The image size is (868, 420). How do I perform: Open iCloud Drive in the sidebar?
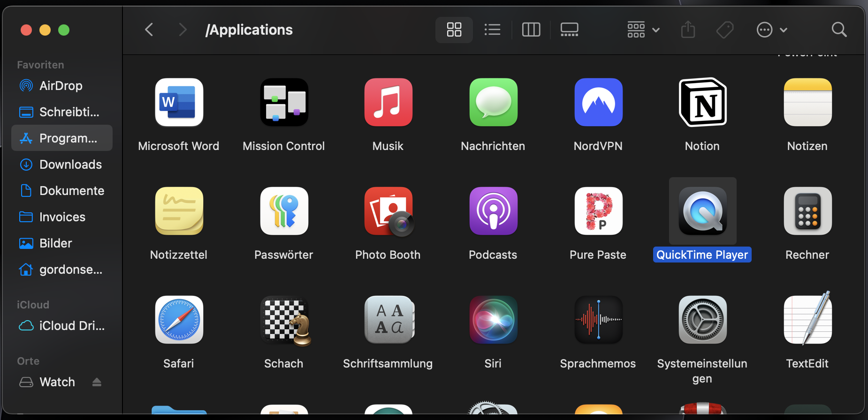[x=62, y=326]
